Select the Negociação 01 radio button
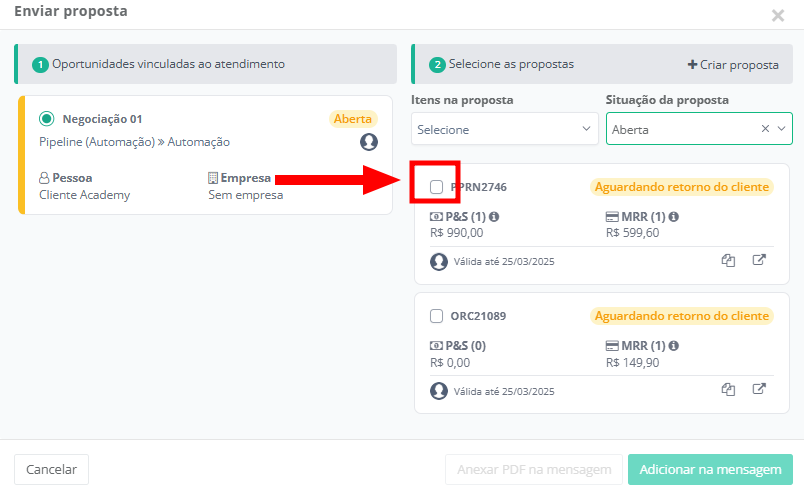The height and width of the screenshot is (496, 804). (46, 119)
